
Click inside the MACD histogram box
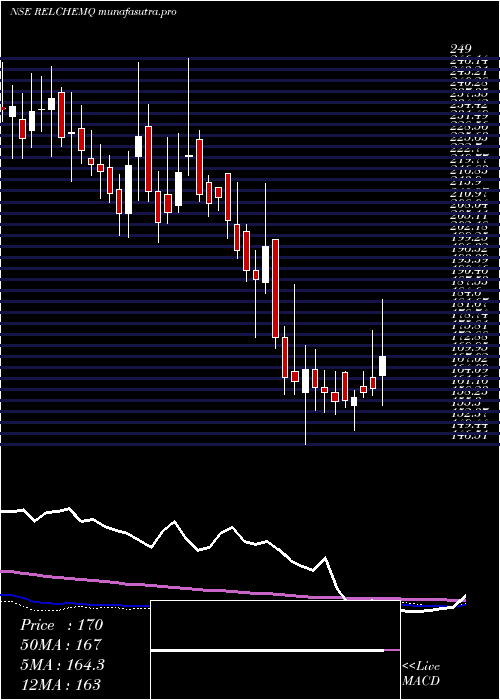[275, 650]
